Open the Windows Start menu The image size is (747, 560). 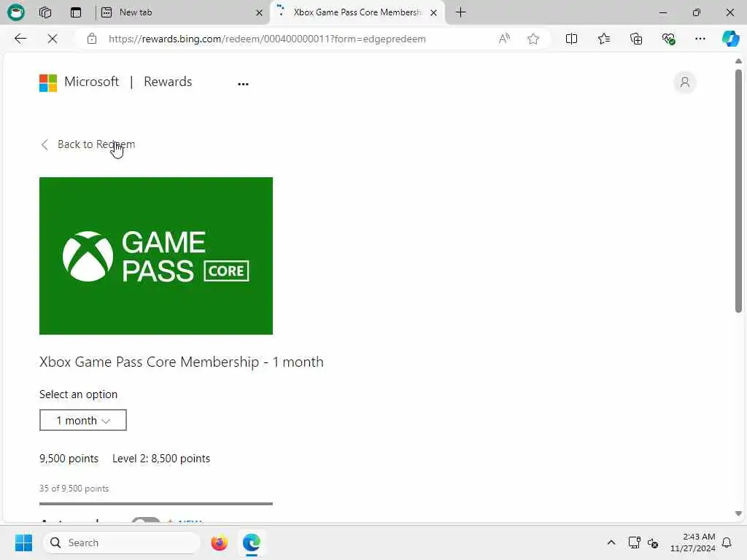(x=23, y=542)
